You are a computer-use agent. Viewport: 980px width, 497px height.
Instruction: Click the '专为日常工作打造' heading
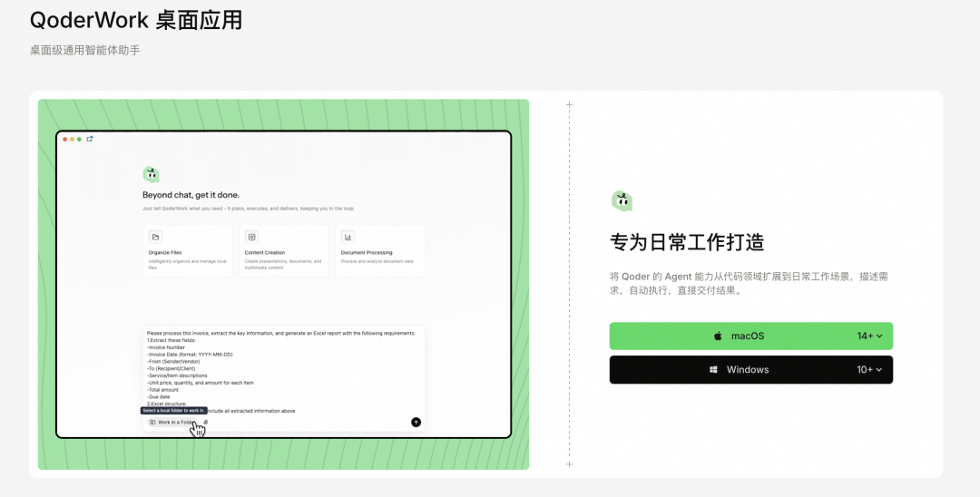pos(687,242)
